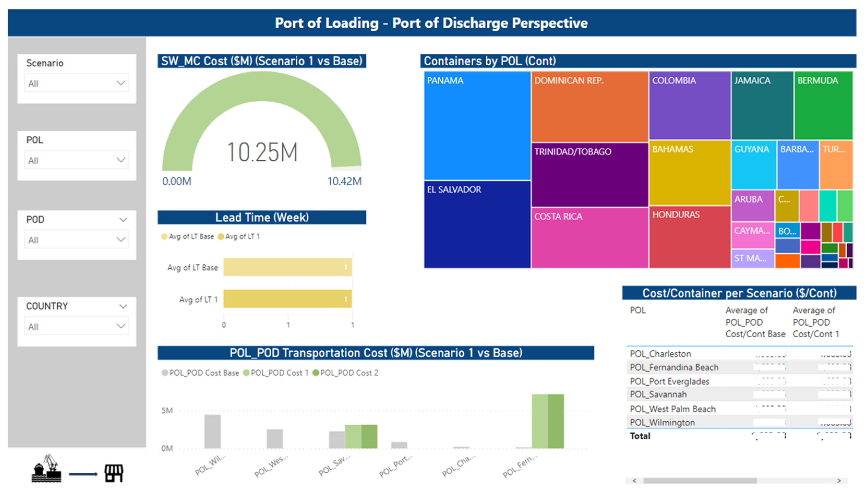Toggle POL_POD Cost Base legend marker

click(165, 373)
